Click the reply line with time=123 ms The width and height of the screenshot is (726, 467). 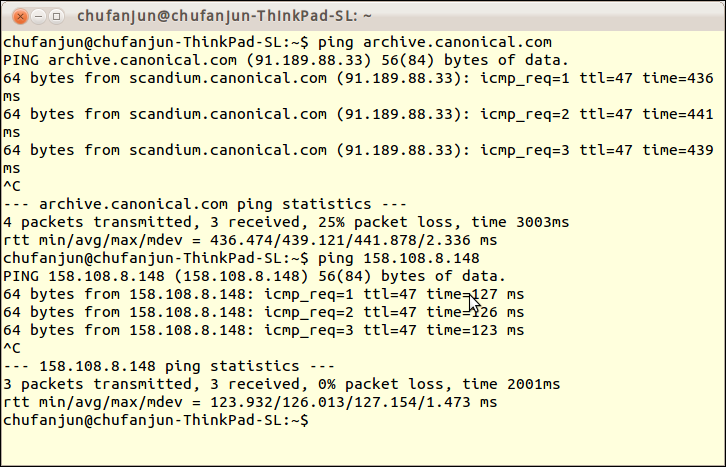click(x=263, y=330)
